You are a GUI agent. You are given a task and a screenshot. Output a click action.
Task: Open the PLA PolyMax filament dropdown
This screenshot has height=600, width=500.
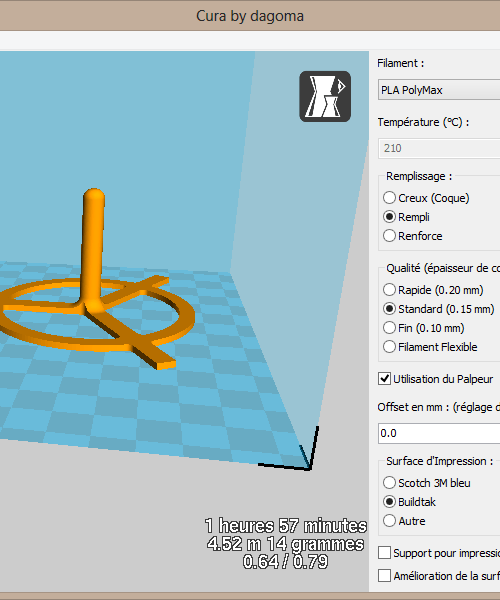point(439,90)
